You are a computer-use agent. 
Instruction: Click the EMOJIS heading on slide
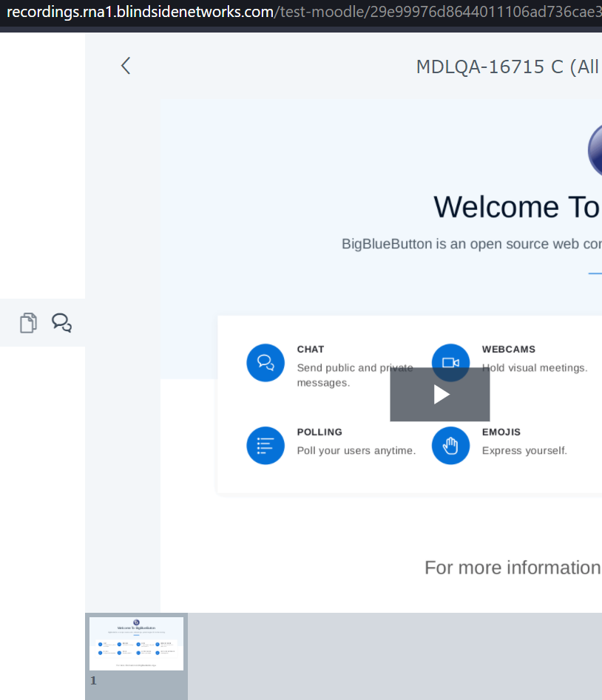pos(501,432)
